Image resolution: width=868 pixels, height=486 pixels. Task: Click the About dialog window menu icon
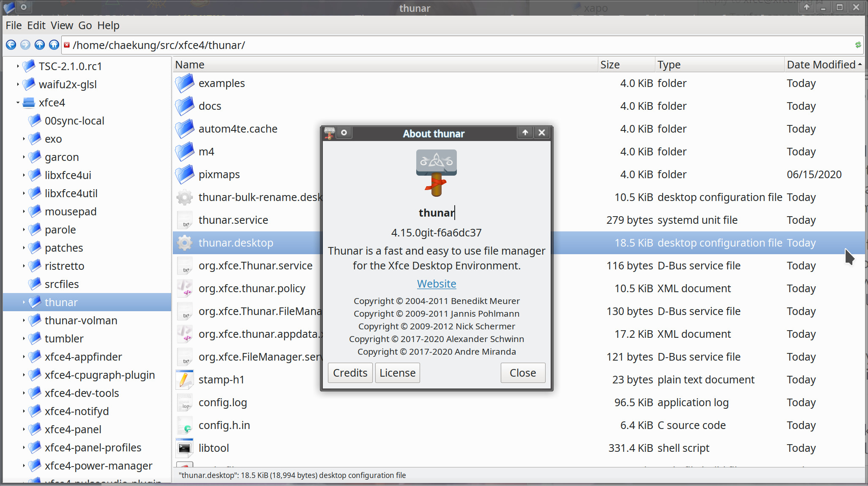tap(330, 133)
